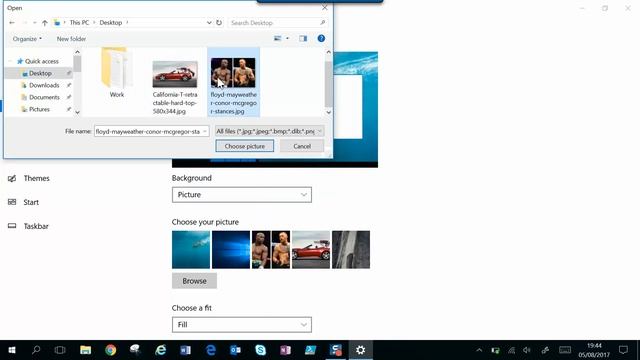Launch Google Chrome from taskbar
Image resolution: width=640 pixels, height=360 pixels.
(110, 350)
